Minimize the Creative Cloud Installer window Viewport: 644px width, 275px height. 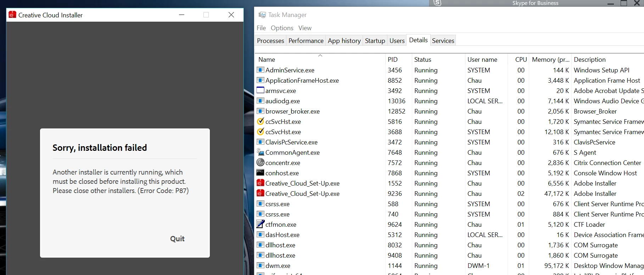pos(182,15)
